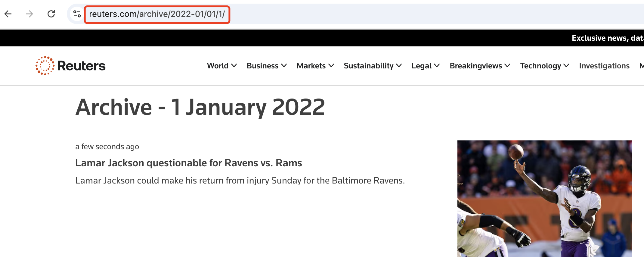Expand the chevron next to Technology
Screen dimensions: 644x270
pyautogui.click(x=566, y=66)
